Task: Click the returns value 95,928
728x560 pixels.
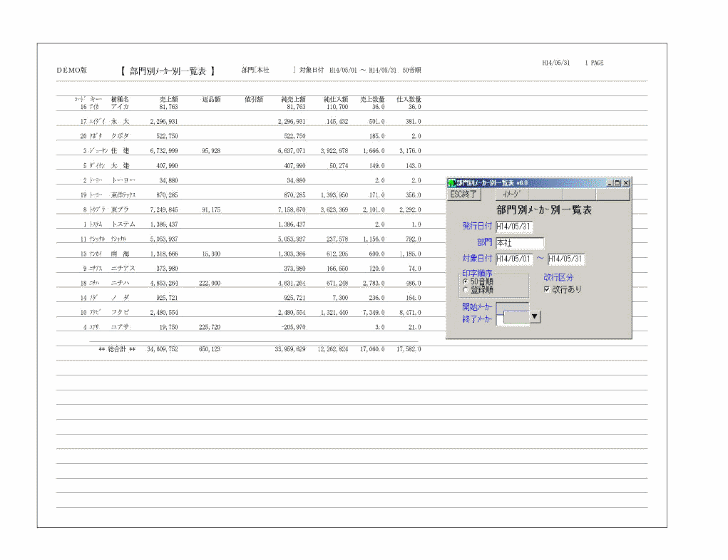Action: [x=211, y=151]
